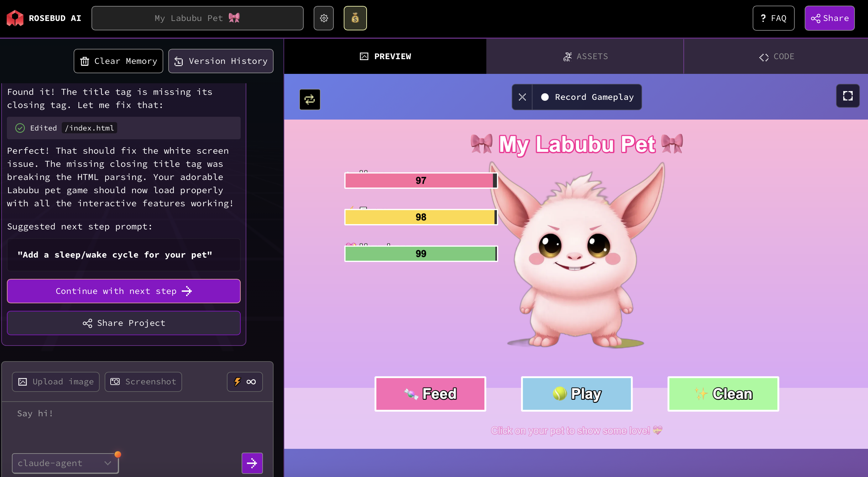Click the swap/refresh preview icon
Viewport: 868px width, 477px height.
click(x=309, y=99)
